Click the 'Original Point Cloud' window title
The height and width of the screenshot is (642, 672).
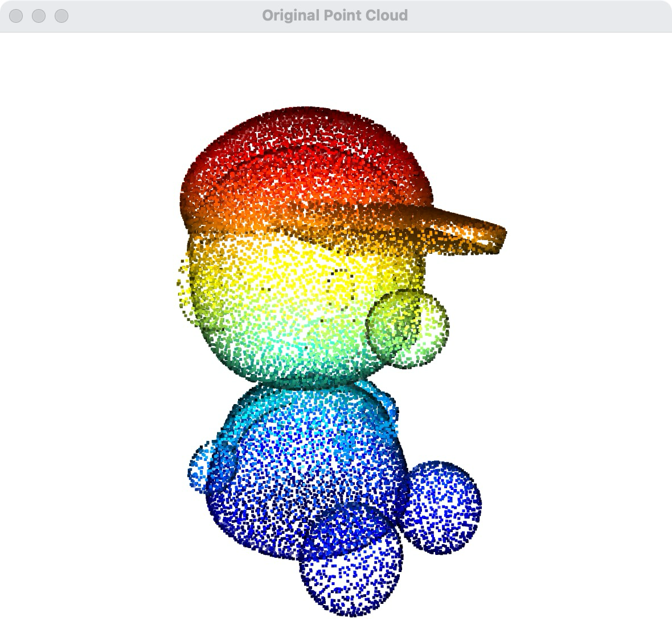click(x=335, y=15)
